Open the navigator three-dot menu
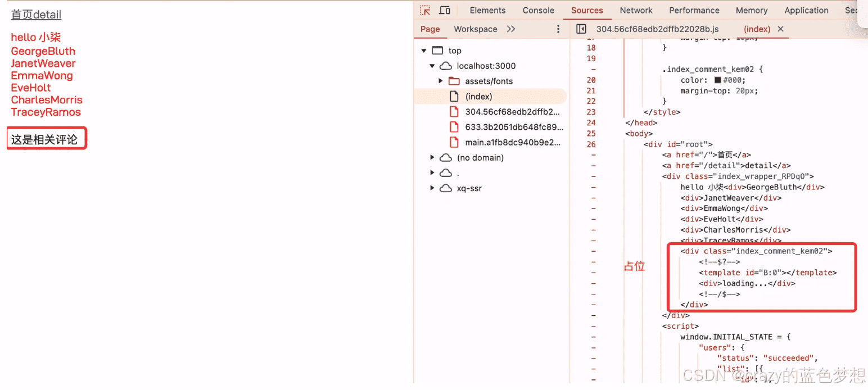The width and height of the screenshot is (868, 390). 558,29
